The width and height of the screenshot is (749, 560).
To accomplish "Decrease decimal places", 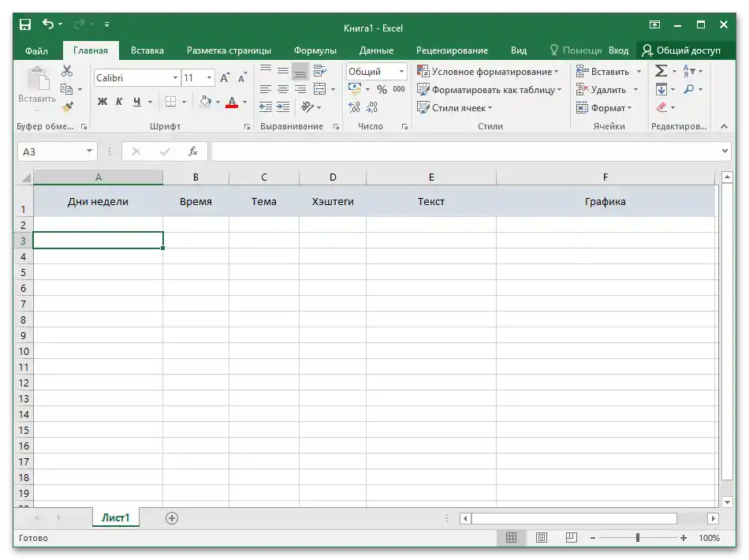I will 371,107.
